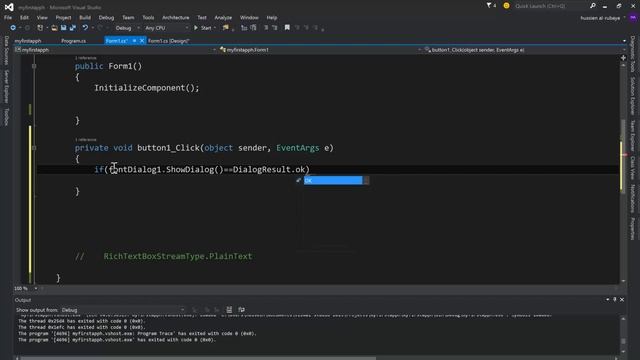Open the Tools menu
This screenshot has width=640, height=360.
[x=148, y=18]
